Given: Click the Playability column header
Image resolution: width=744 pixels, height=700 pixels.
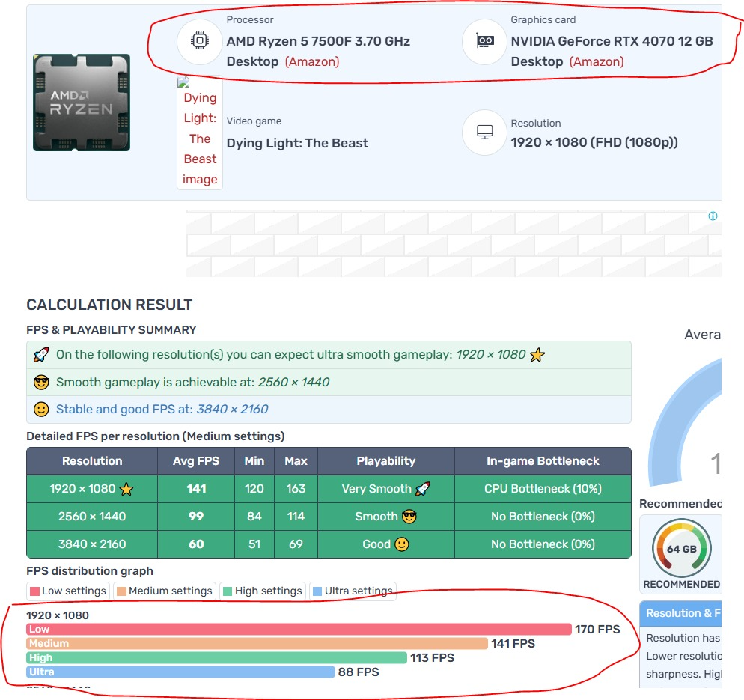Looking at the screenshot, I should [386, 461].
